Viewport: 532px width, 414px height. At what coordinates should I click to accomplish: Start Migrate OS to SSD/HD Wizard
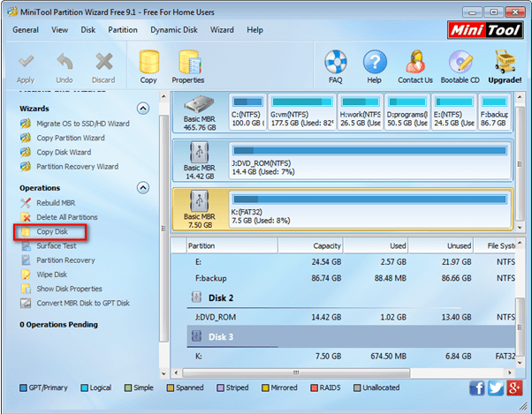(75, 124)
